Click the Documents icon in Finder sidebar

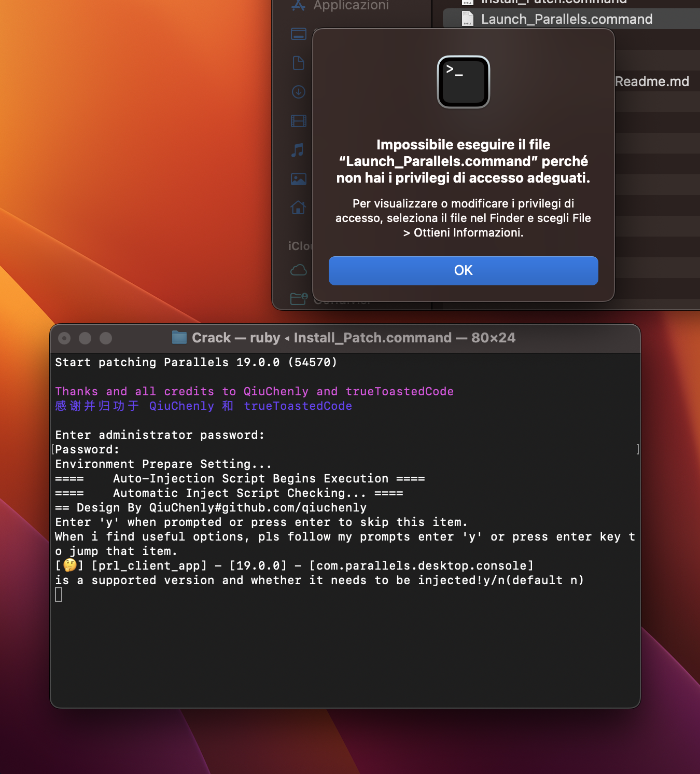click(x=298, y=63)
